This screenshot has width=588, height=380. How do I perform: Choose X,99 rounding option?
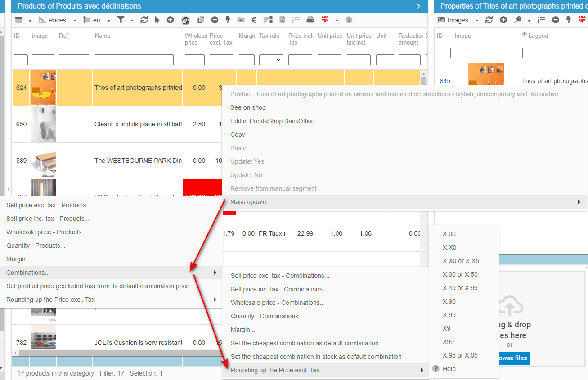449,315
